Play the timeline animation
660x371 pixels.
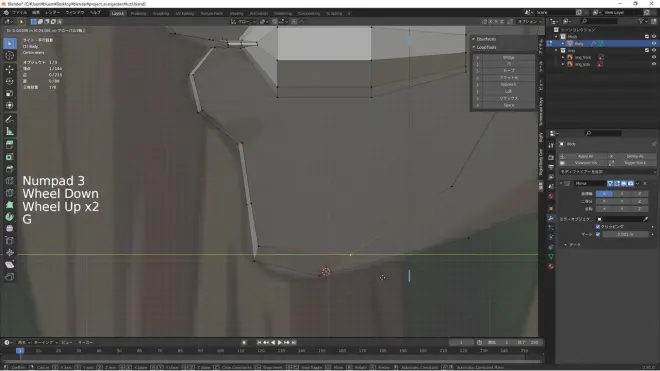(279, 342)
